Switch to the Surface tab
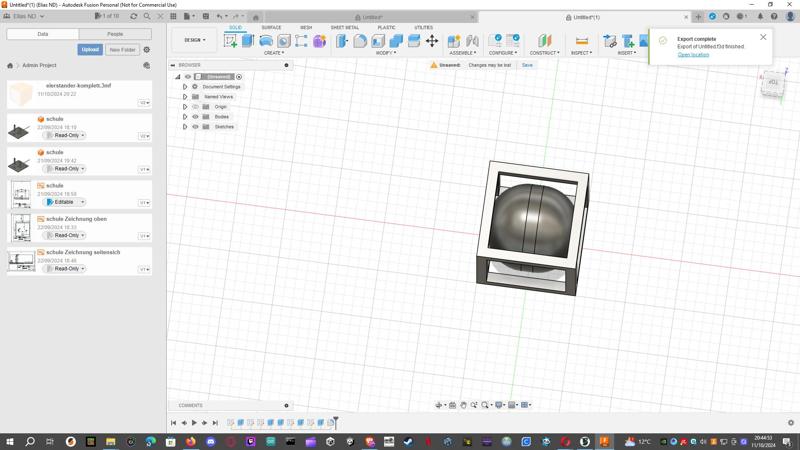The height and width of the screenshot is (450, 800). click(271, 28)
